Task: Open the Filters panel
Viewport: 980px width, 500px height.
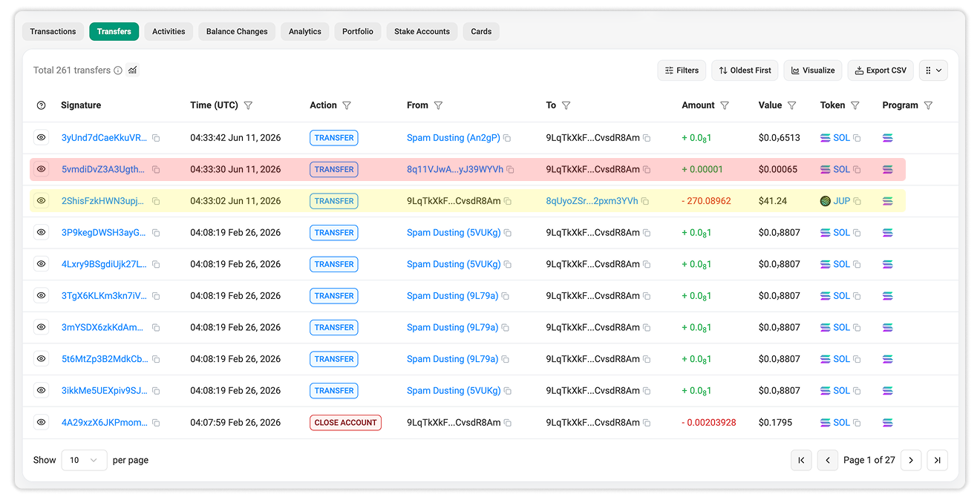Action: pyautogui.click(x=682, y=70)
